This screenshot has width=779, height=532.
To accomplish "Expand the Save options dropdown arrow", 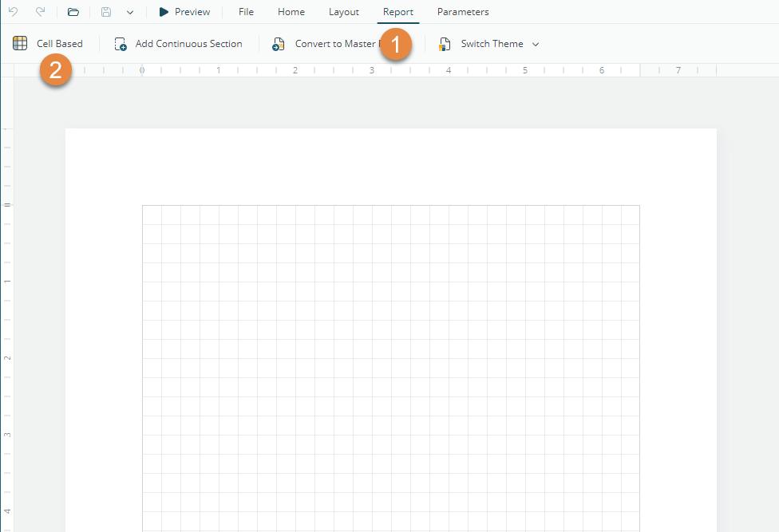I will (130, 13).
